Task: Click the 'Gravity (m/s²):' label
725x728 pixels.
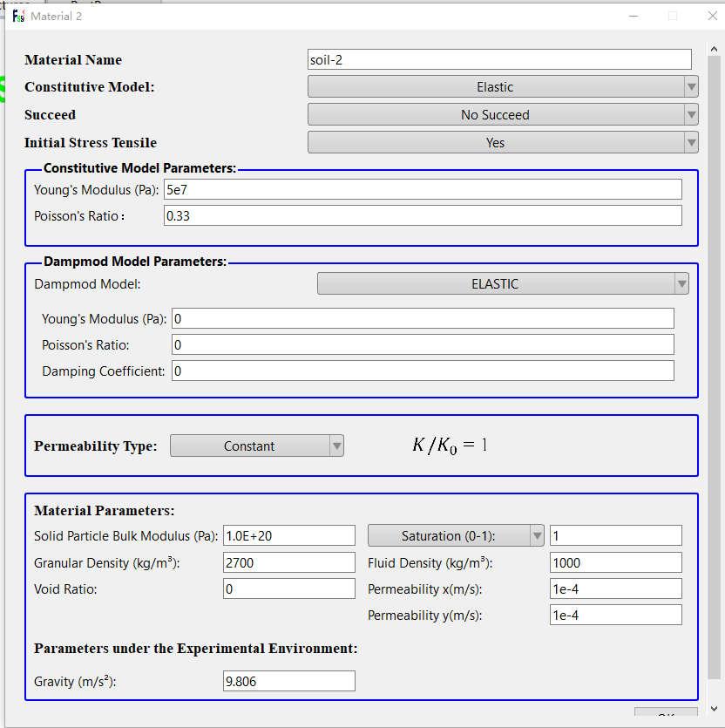Action: tap(75, 682)
